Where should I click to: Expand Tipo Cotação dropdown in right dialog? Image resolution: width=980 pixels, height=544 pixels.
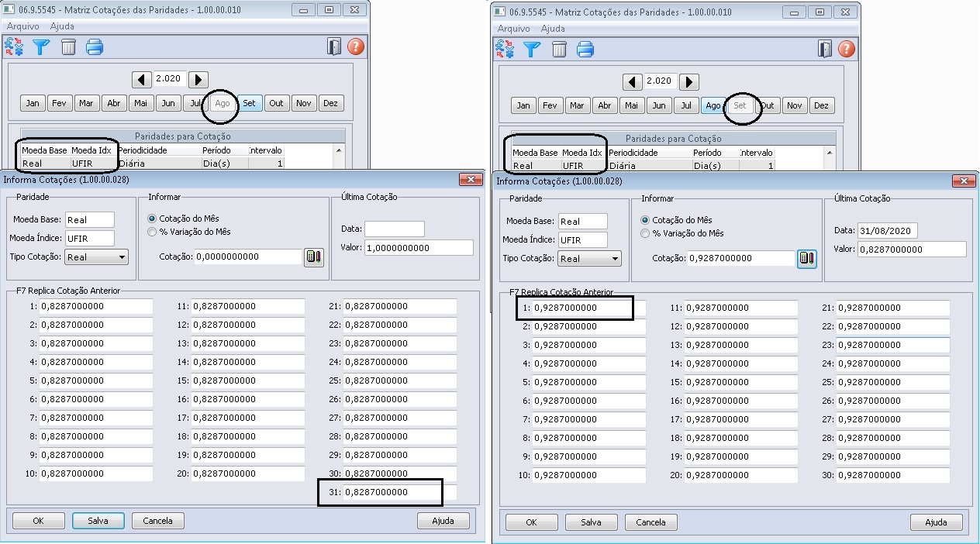pos(615,259)
